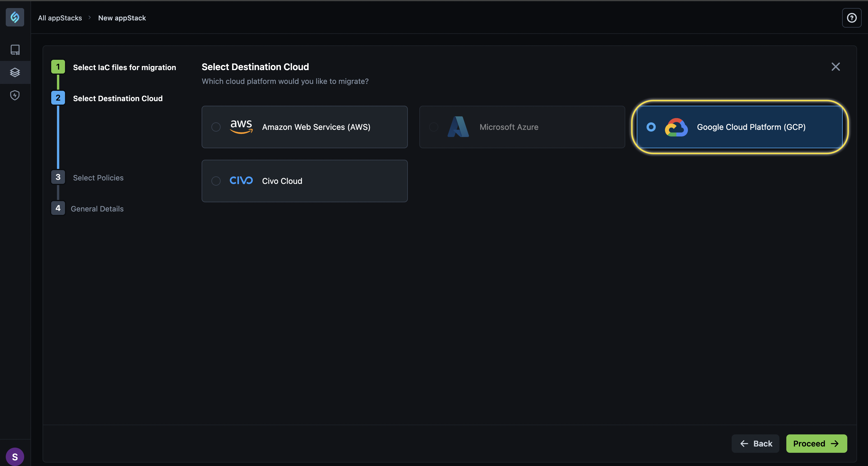This screenshot has width=868, height=466.
Task: Click step number 2 badge
Action: tap(58, 98)
